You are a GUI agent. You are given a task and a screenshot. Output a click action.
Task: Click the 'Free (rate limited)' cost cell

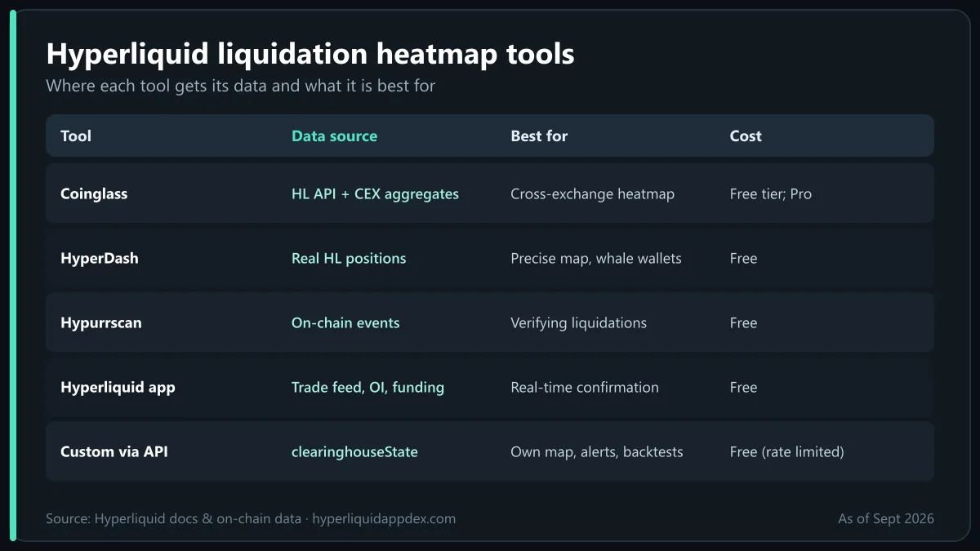787,452
